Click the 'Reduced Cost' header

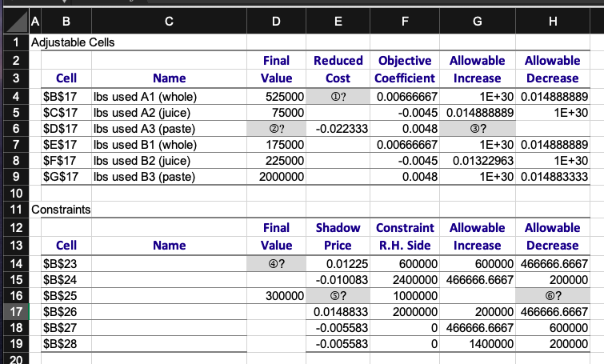[338, 70]
